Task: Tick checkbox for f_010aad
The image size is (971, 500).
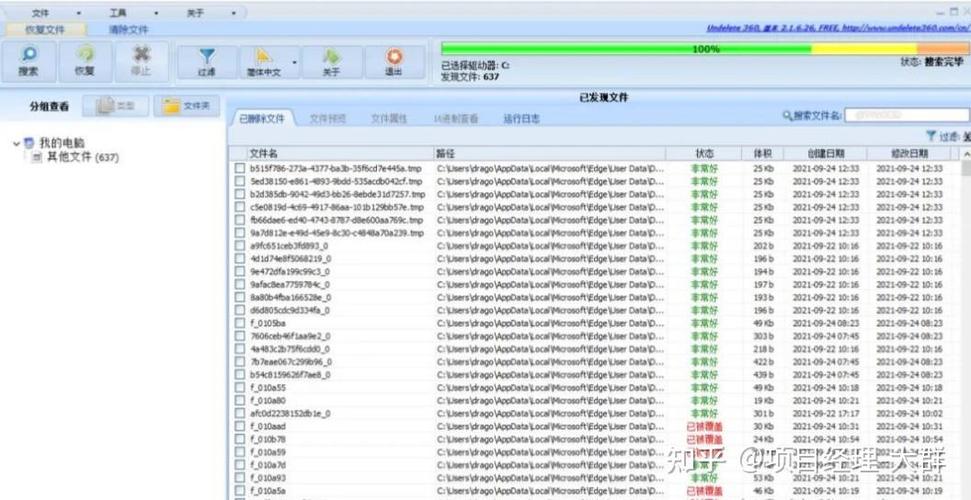Action: click(240, 427)
